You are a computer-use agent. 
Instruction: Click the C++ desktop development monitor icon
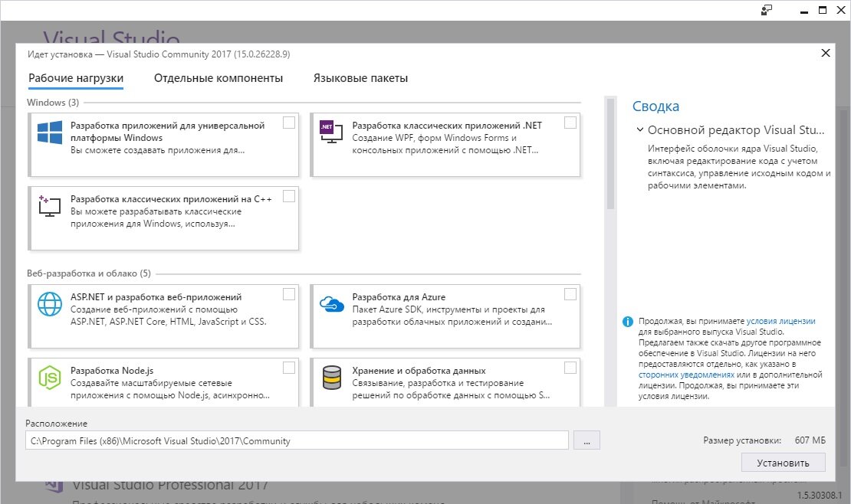49,206
